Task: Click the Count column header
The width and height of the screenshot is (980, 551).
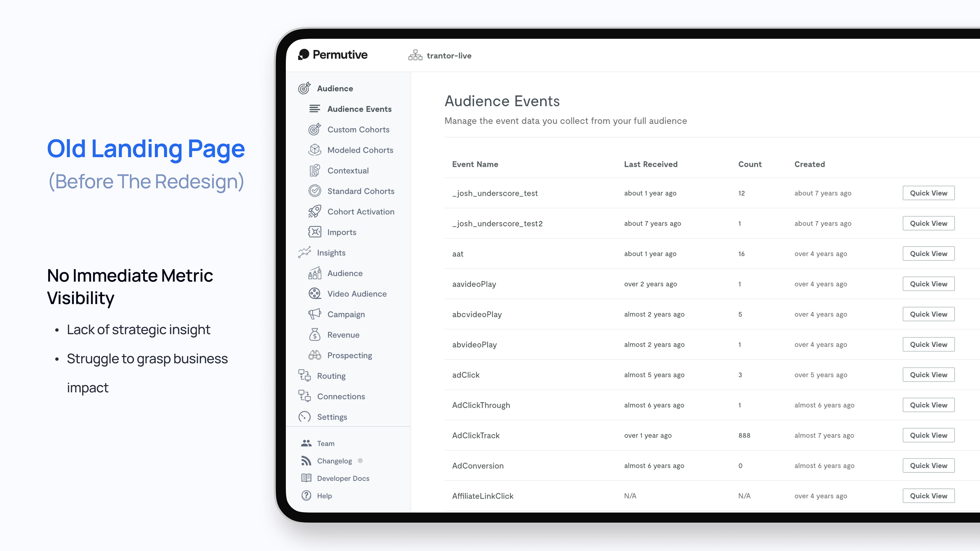Action: [x=750, y=164]
